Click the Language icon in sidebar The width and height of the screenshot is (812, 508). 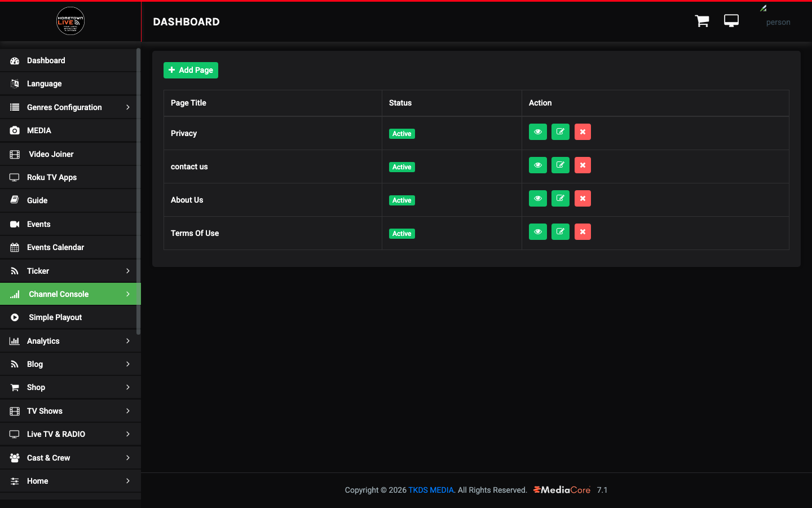click(15, 84)
